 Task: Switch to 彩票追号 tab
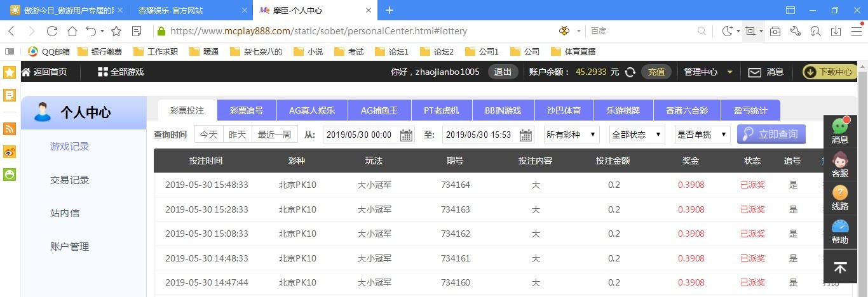247,110
